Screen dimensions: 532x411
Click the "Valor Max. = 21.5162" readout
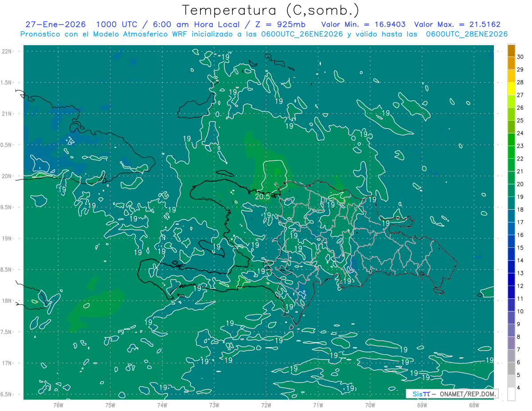[457, 24]
